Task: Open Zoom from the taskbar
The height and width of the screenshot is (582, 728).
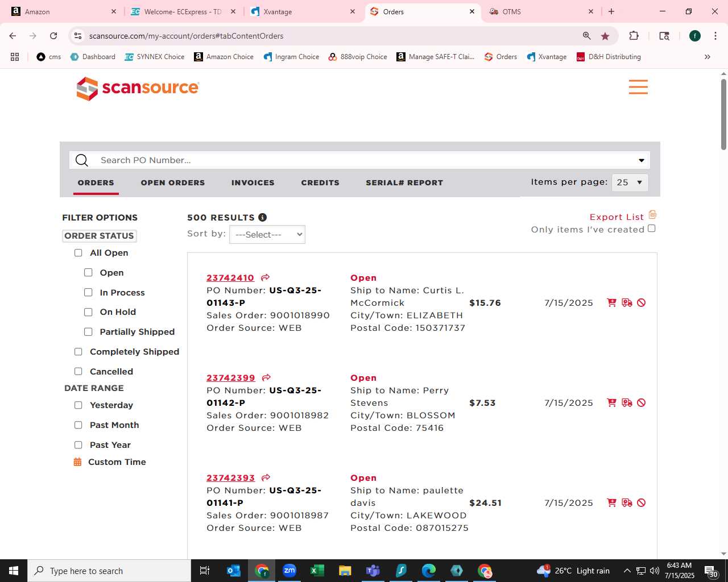Action: pyautogui.click(x=289, y=571)
